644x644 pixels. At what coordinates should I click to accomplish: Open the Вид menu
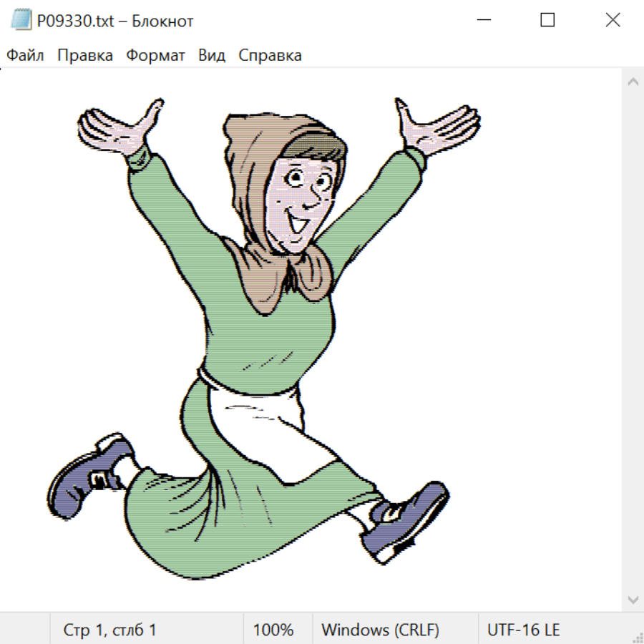[212, 56]
